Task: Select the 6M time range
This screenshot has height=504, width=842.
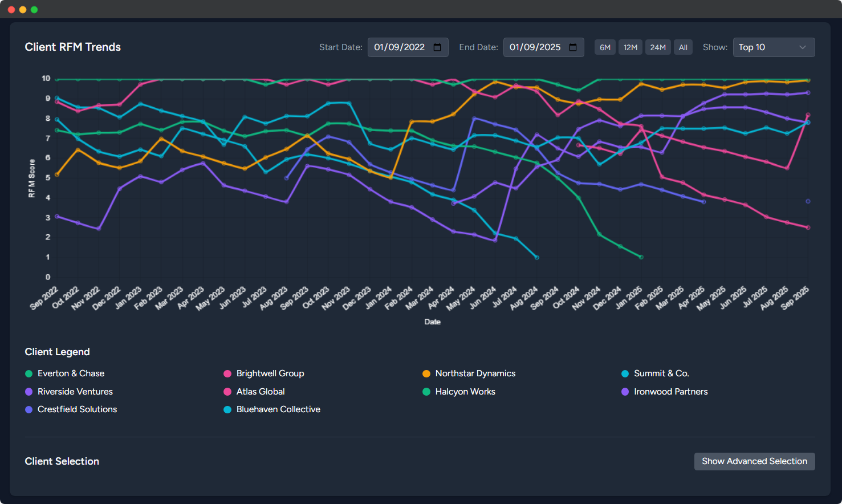Action: (605, 47)
